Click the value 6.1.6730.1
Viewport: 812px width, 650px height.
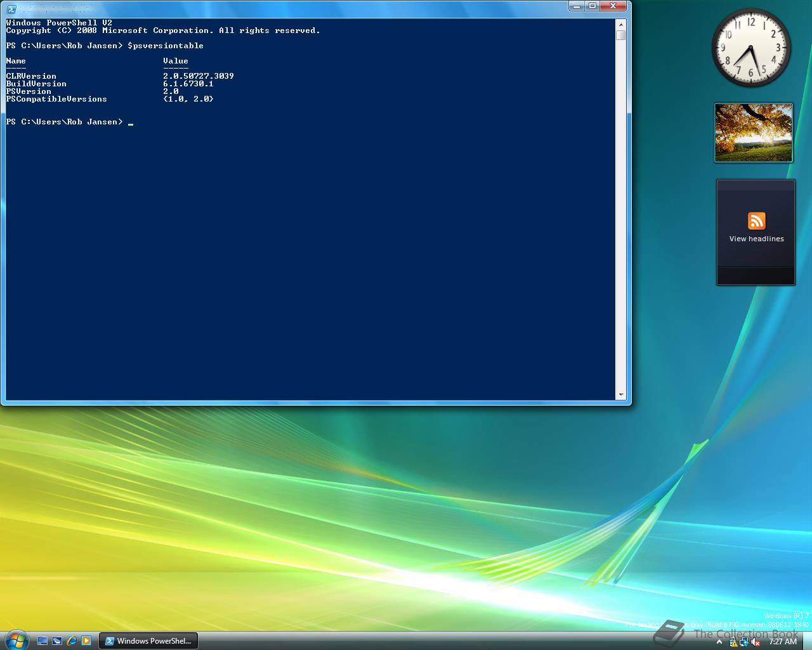point(188,84)
